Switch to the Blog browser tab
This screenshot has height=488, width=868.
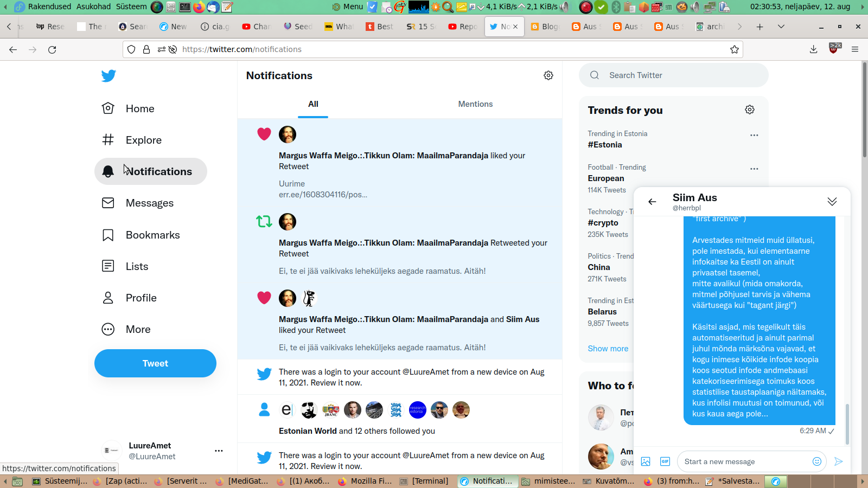[x=545, y=27]
